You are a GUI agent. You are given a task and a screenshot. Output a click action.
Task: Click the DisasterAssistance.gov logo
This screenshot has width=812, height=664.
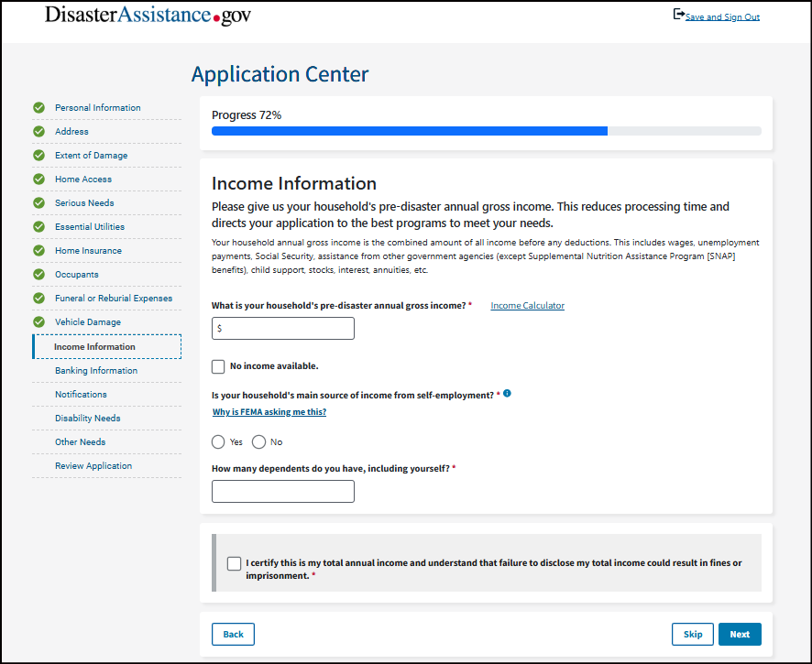148,16
